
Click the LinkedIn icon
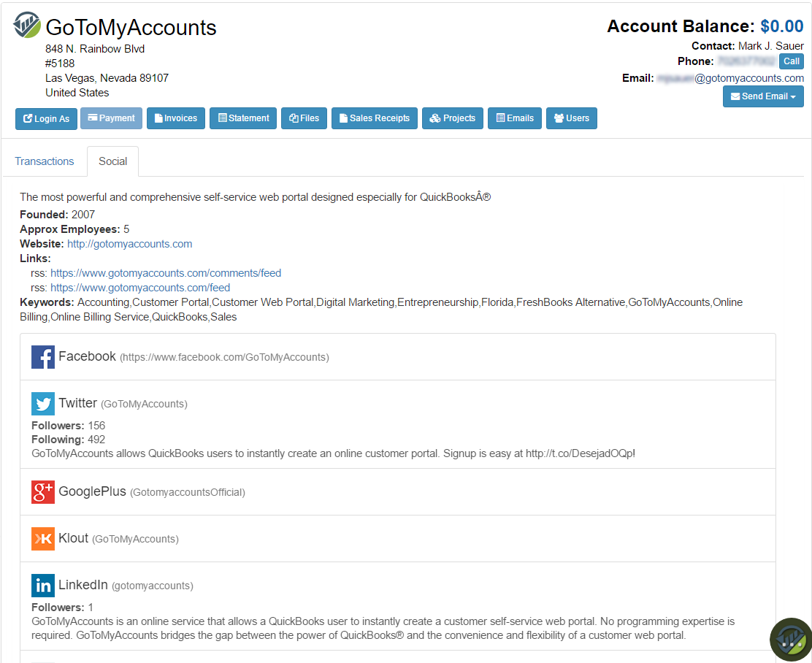click(x=43, y=586)
